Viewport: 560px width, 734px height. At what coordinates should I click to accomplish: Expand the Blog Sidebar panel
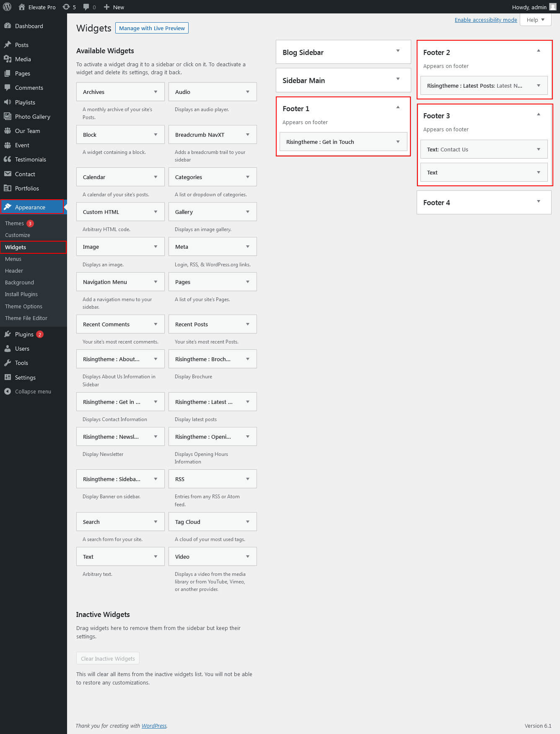tap(398, 51)
